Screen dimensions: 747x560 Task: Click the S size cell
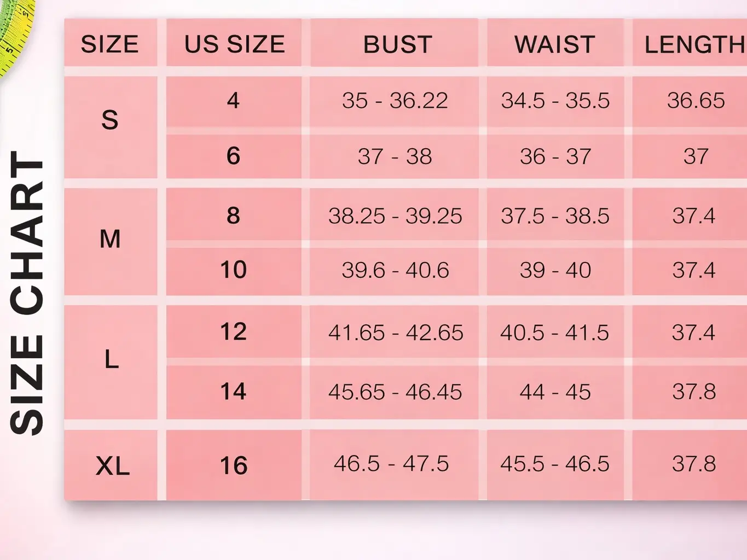[110, 120]
